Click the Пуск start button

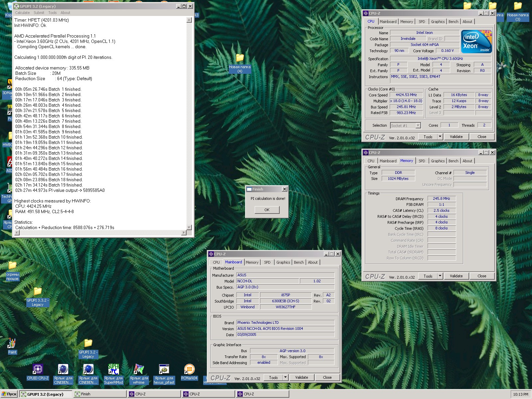click(9, 394)
